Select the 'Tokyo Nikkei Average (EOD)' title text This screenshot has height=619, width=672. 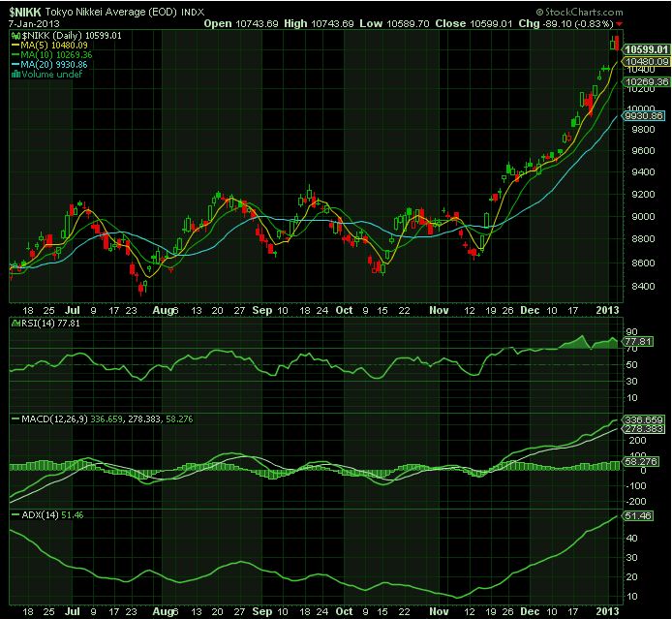tap(111, 12)
